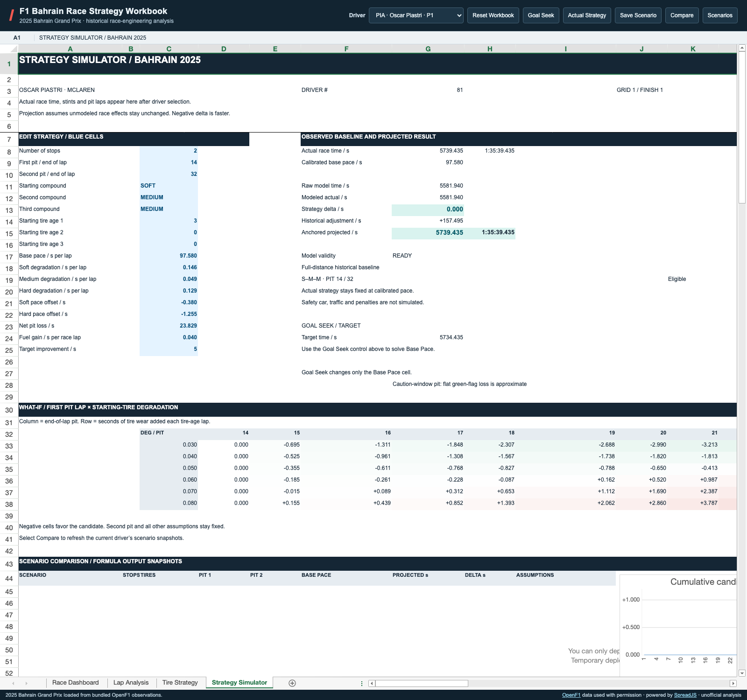Click the Compare button

click(x=682, y=15)
